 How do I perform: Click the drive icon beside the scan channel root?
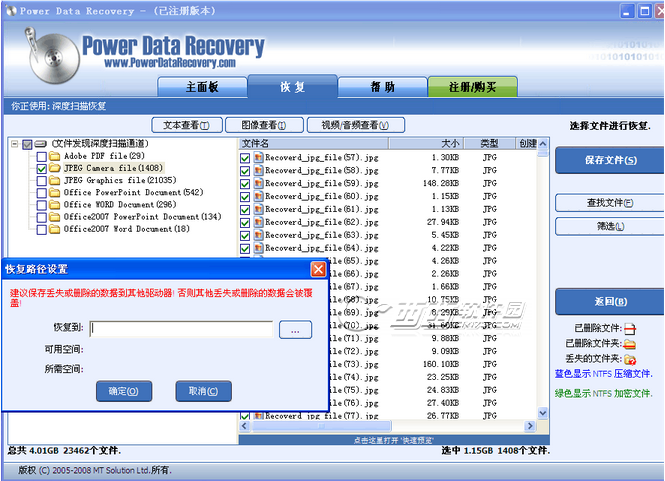tap(41, 144)
